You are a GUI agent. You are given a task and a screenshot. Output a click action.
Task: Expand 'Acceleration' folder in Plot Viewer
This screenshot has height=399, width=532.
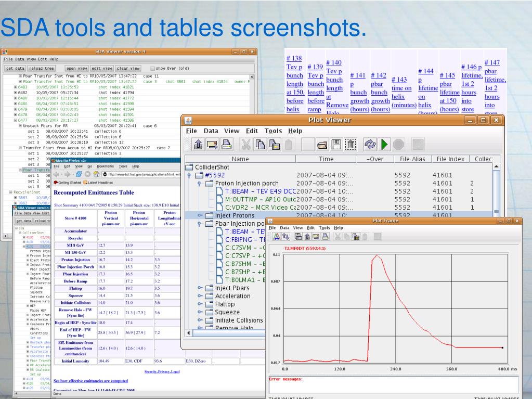click(x=200, y=296)
